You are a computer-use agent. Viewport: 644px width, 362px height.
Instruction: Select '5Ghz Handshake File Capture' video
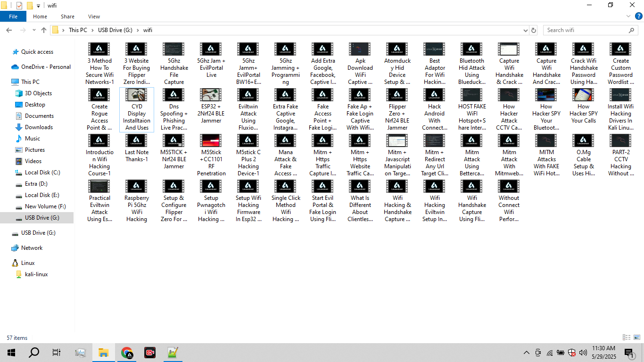click(x=173, y=64)
